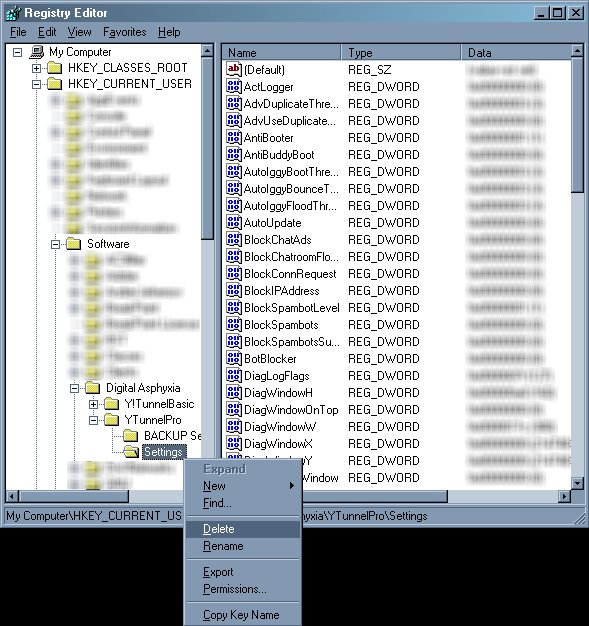Select the AntiBooter DWORD value icon
Screen dimensions: 589x626
click(x=234, y=137)
